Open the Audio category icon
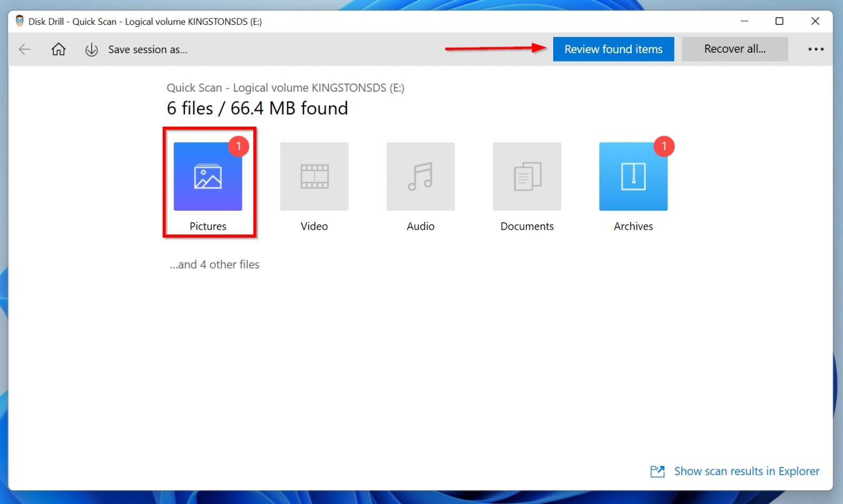The width and height of the screenshot is (843, 504). tap(420, 176)
